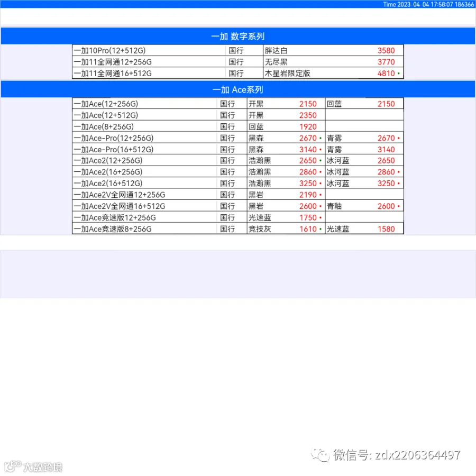
Task: Select the 一加10Pro(12+512G) row name
Action: 109,50
